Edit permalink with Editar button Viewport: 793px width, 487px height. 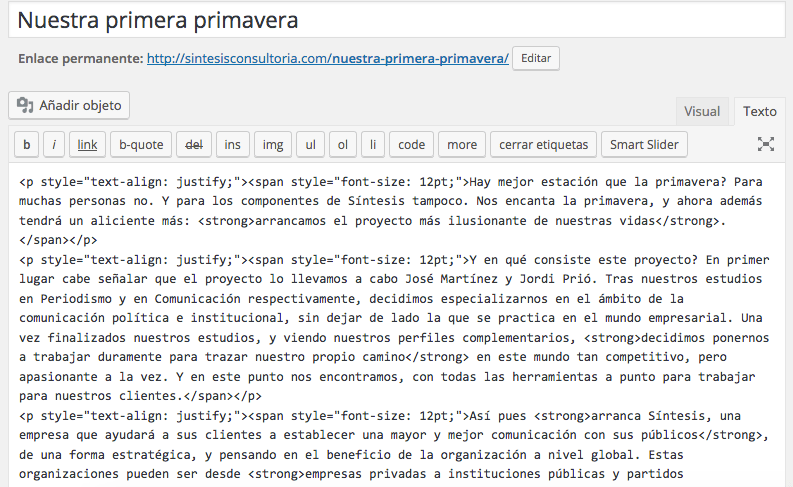coord(536,58)
